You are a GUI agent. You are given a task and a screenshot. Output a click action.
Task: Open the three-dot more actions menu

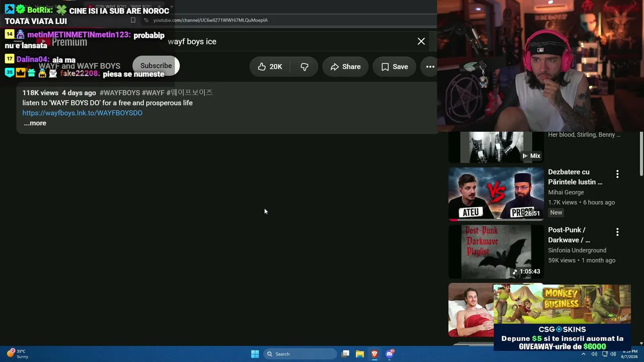click(430, 67)
